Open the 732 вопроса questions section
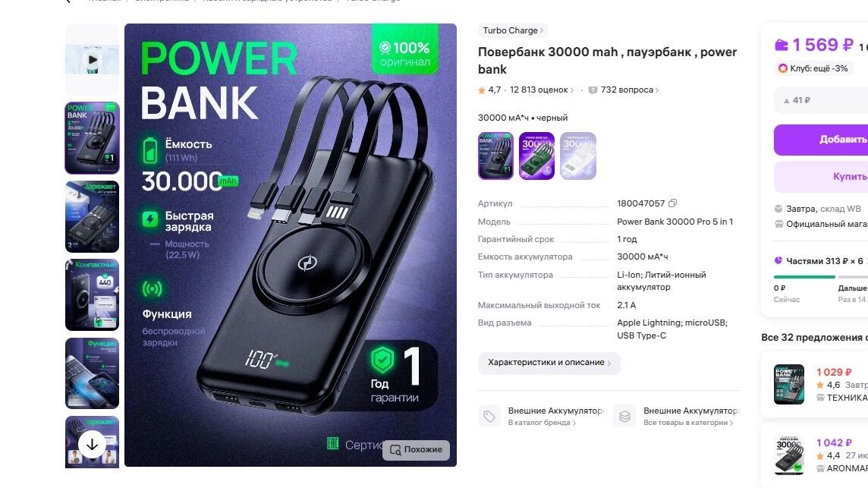This screenshot has width=868, height=488. (624, 90)
